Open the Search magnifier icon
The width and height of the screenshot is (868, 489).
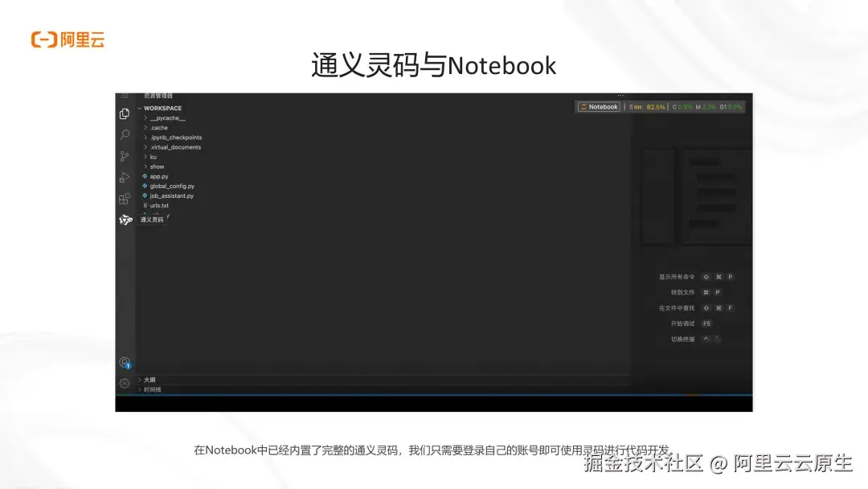click(x=125, y=134)
